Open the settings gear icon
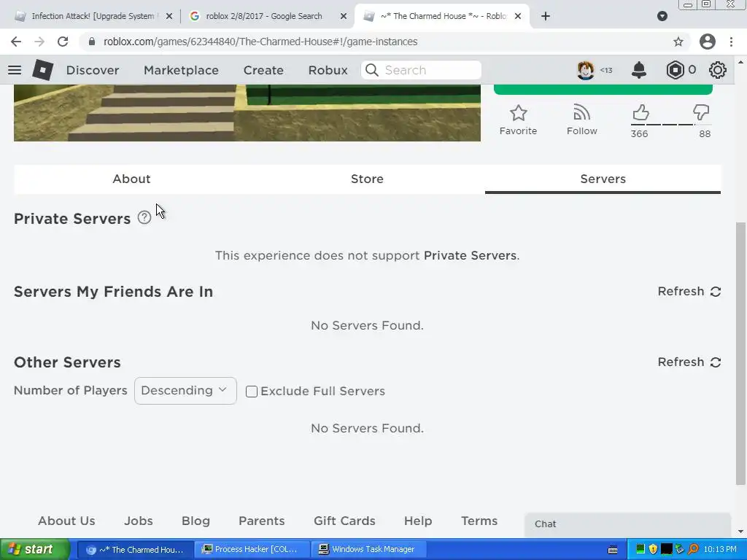 pyautogui.click(x=718, y=70)
